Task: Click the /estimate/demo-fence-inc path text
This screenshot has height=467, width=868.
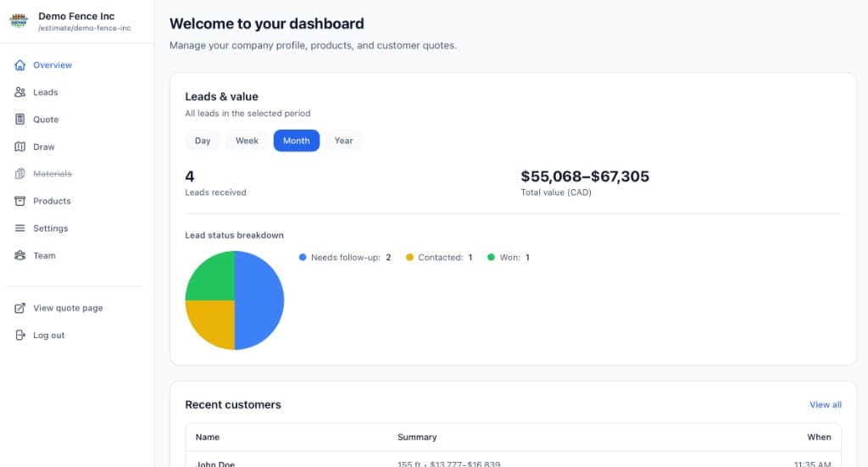Action: [x=85, y=28]
